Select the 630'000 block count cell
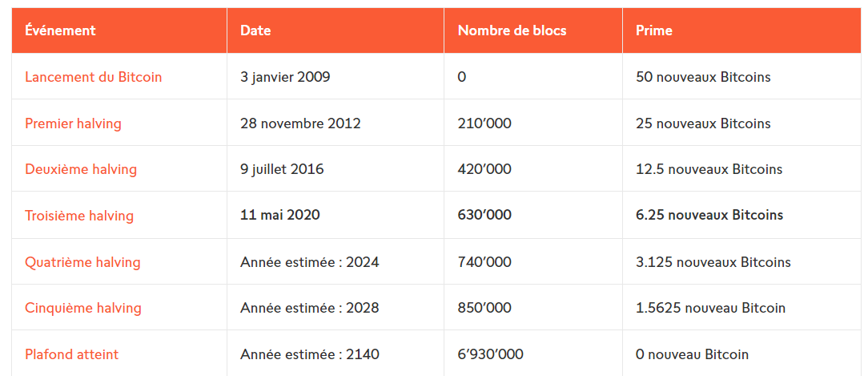Image resolution: width=868 pixels, height=376 pixels. [x=484, y=215]
